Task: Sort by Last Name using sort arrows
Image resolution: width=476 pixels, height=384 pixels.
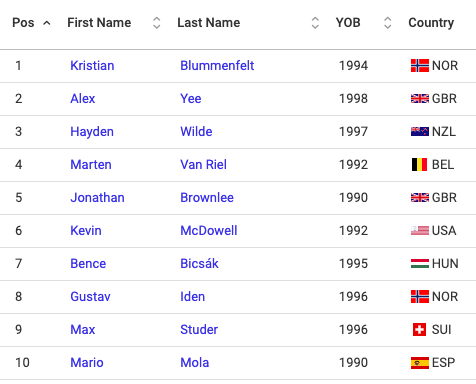Action: 315,23
